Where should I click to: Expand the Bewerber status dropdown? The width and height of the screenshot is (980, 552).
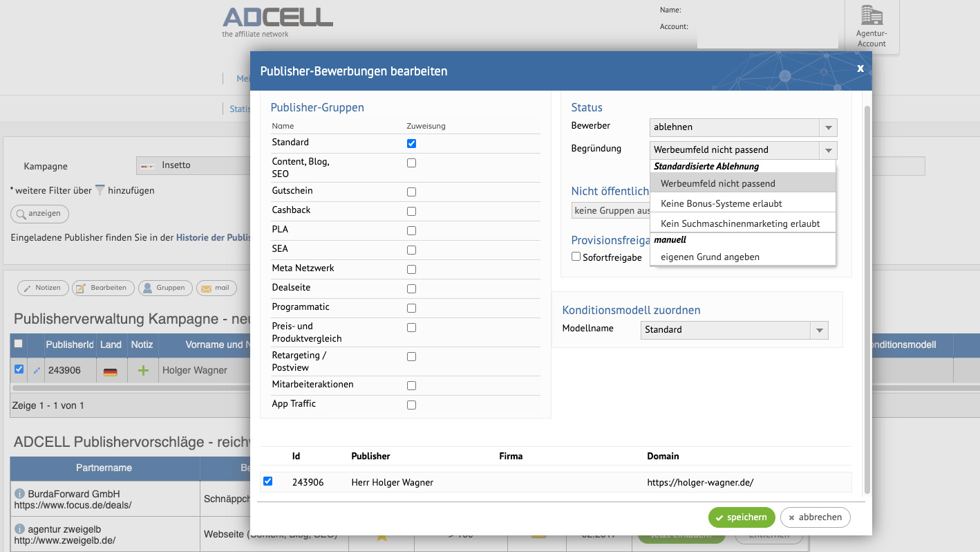pos(827,127)
